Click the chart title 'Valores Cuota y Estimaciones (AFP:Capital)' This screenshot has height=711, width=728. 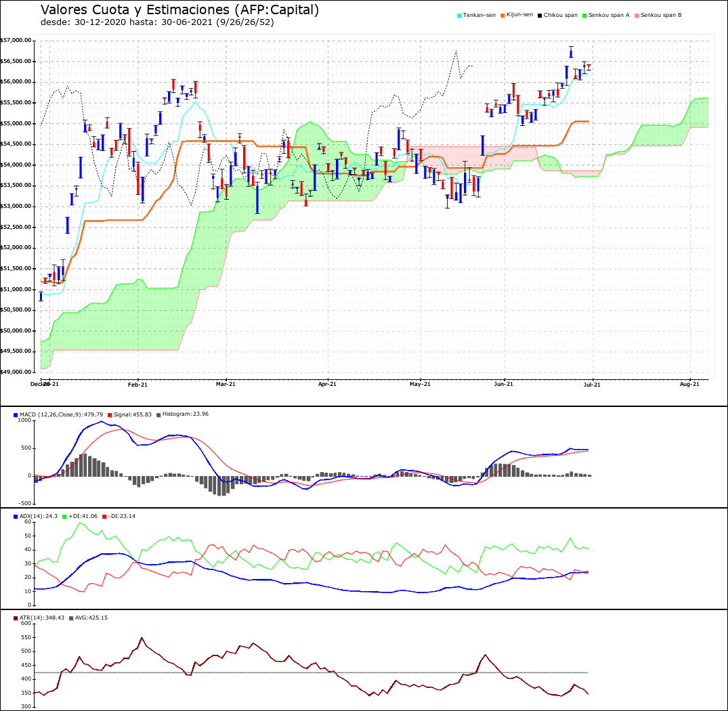pyautogui.click(x=179, y=9)
